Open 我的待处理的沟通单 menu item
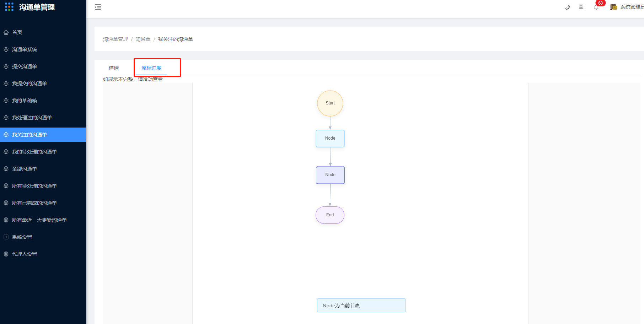Screen dimensions: 644x324 [x=43, y=152]
